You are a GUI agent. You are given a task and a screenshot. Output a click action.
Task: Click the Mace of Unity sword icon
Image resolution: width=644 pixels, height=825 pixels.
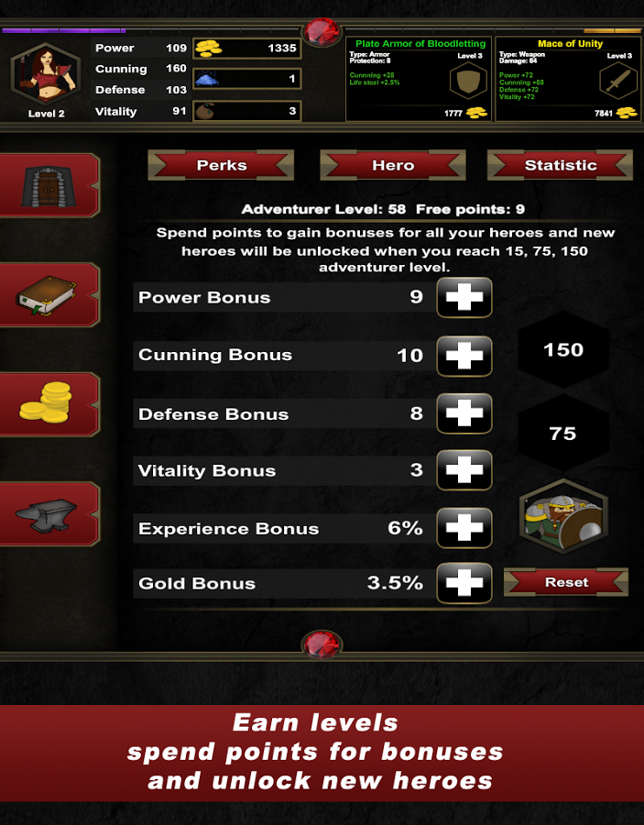[618, 81]
